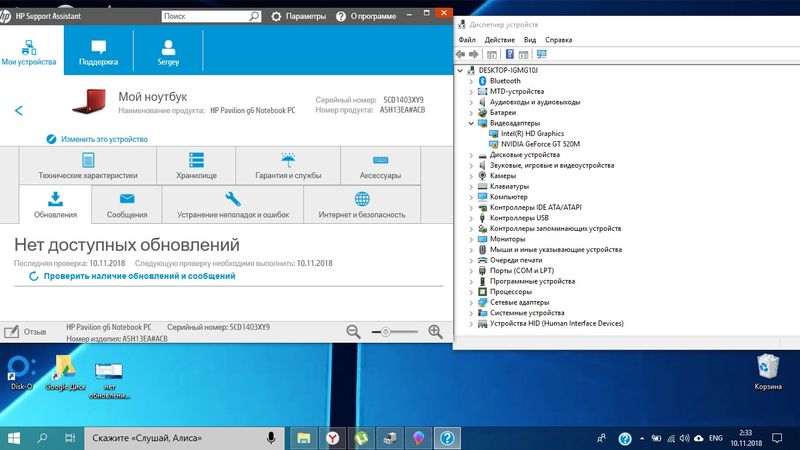Image resolution: width=800 pixels, height=450 pixels.
Task: Click the help icon in Device Manager toolbar
Action: coord(509,54)
